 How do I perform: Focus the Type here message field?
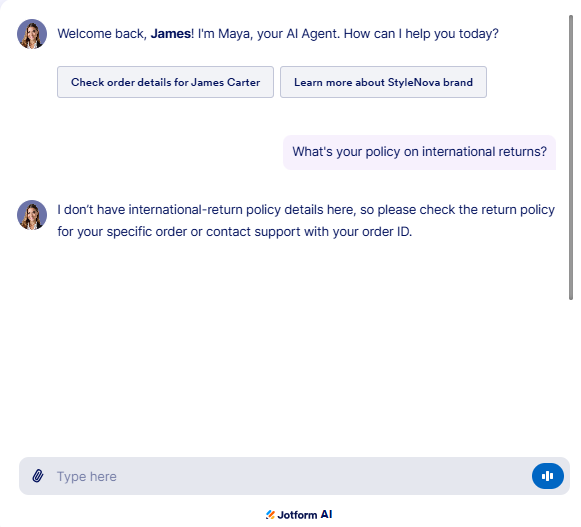[x=289, y=476]
